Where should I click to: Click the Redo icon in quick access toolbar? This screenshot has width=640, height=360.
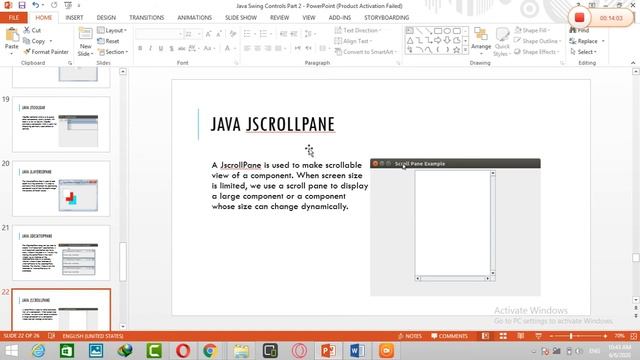pyautogui.click(x=54, y=5)
